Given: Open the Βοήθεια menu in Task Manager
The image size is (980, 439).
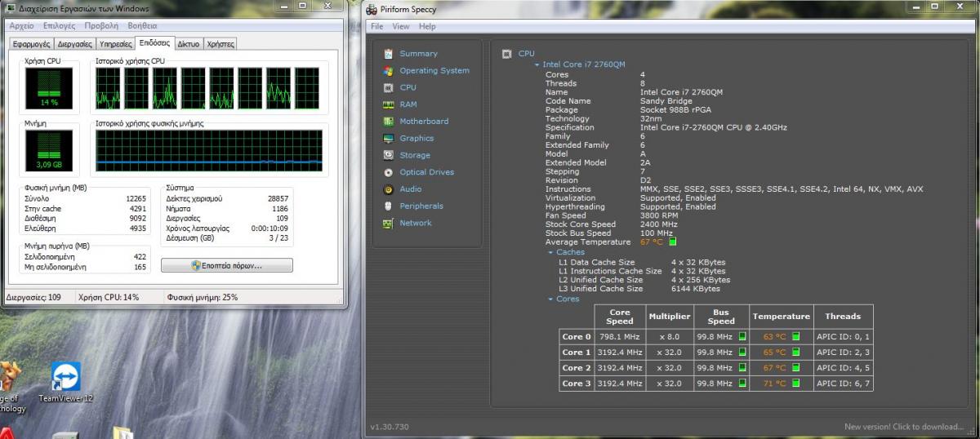Looking at the screenshot, I should 143,26.
